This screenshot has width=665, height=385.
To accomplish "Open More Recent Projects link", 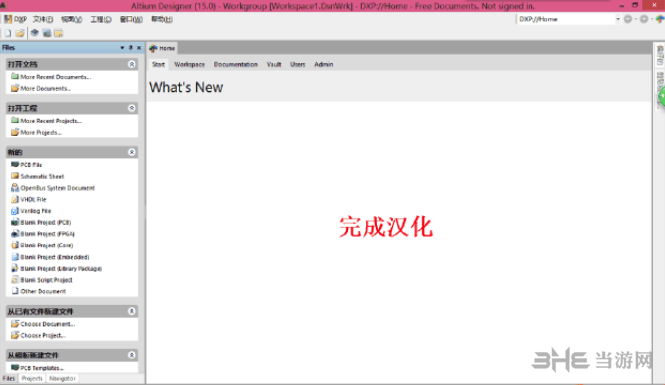I will click(x=51, y=121).
